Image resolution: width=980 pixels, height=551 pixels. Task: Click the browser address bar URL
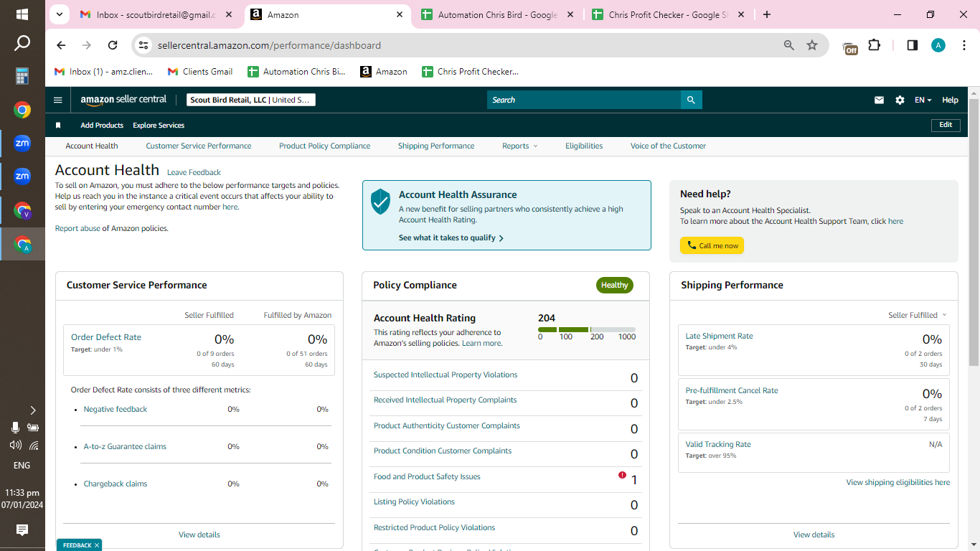tap(269, 45)
